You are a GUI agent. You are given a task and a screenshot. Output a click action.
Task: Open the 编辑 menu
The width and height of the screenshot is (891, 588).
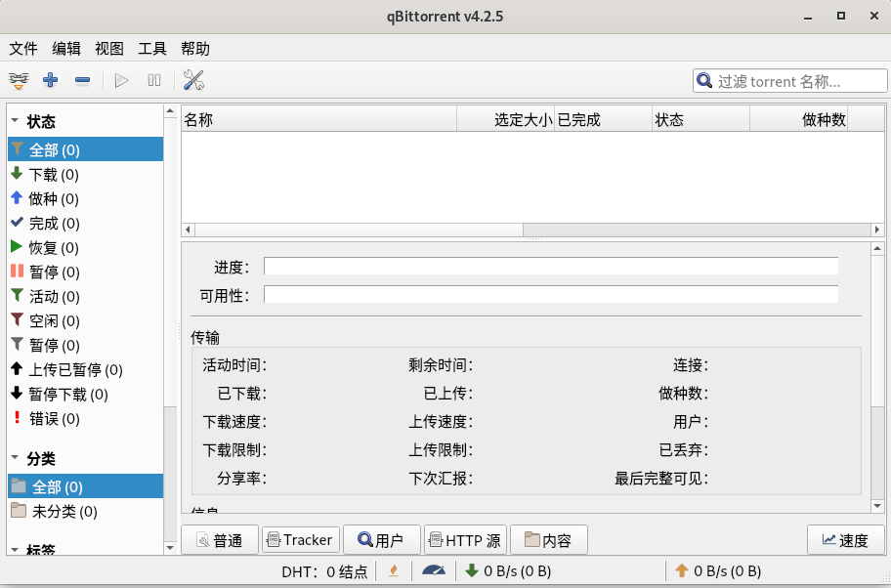point(66,49)
